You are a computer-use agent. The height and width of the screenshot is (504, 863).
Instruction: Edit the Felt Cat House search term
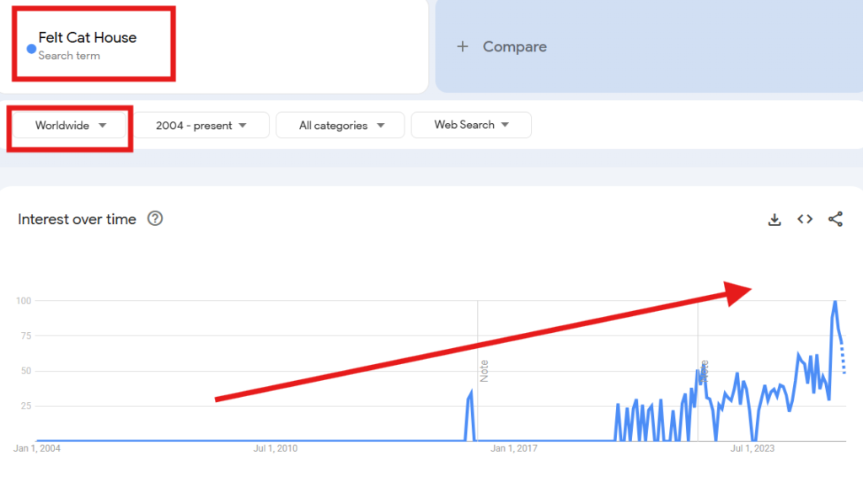[x=88, y=38]
